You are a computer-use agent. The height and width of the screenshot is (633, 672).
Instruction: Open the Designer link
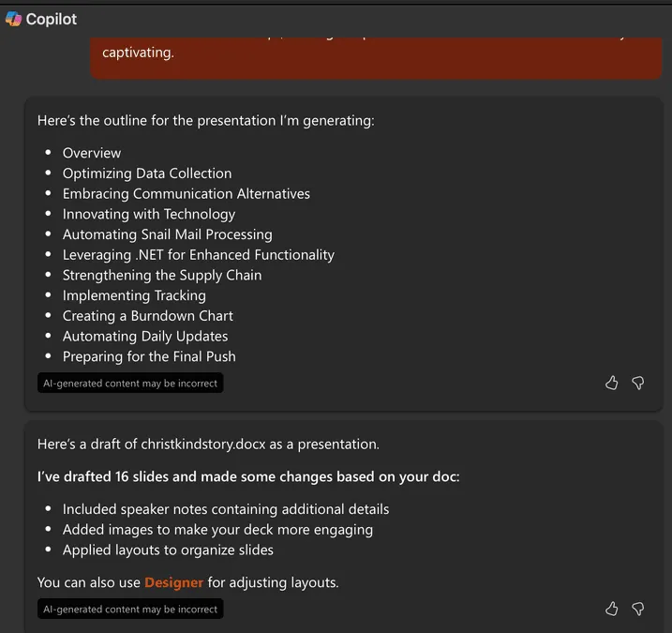point(173,582)
